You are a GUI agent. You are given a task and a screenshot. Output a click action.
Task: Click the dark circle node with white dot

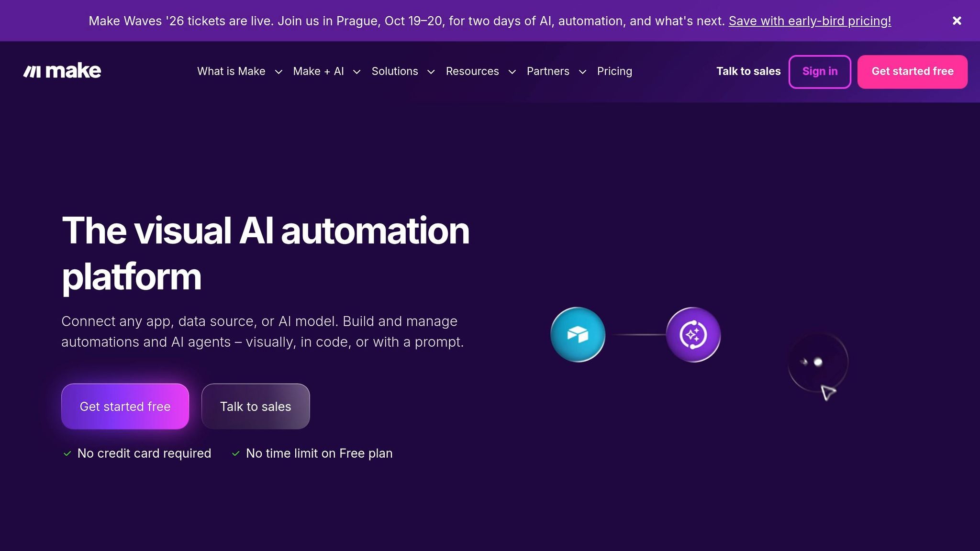coord(818,362)
